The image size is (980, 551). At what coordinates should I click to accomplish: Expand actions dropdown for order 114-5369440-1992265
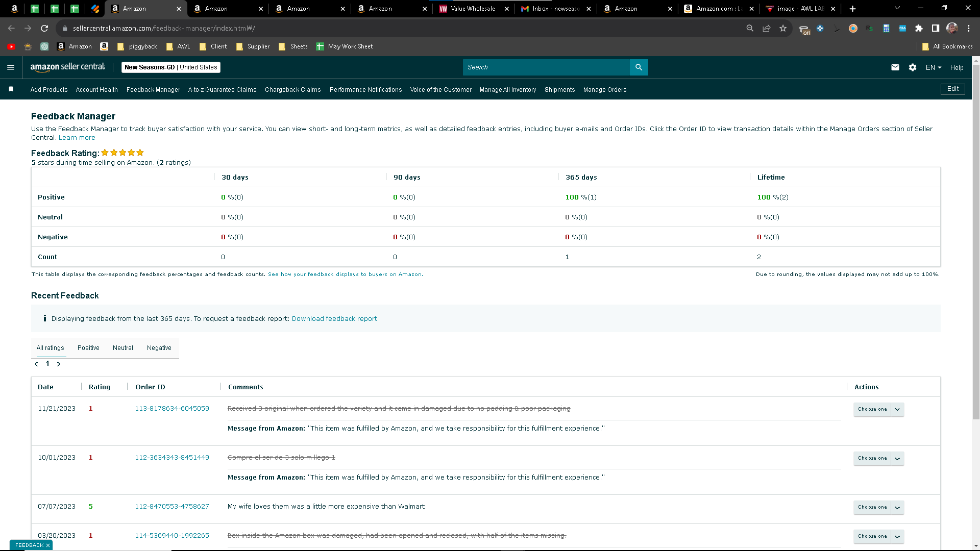897,536
